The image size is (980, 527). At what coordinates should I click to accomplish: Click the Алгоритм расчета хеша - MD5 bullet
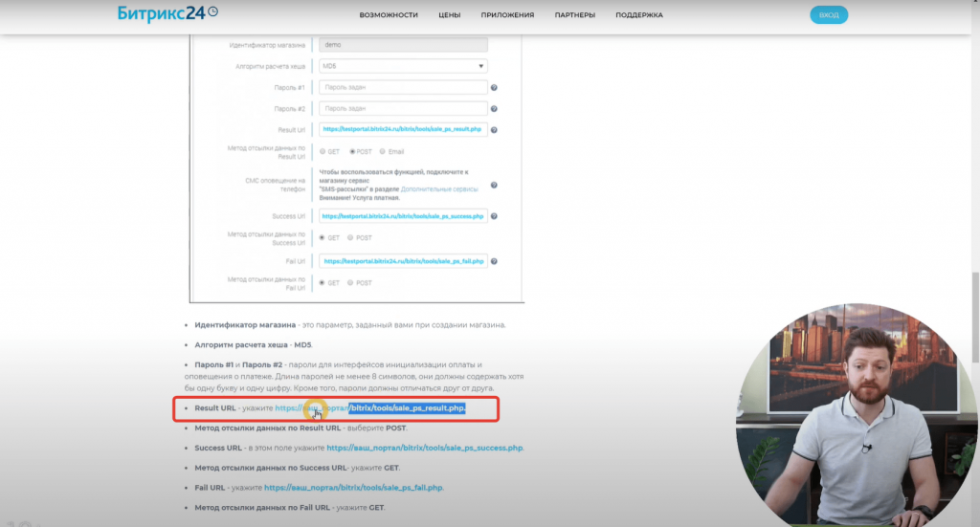pos(253,344)
